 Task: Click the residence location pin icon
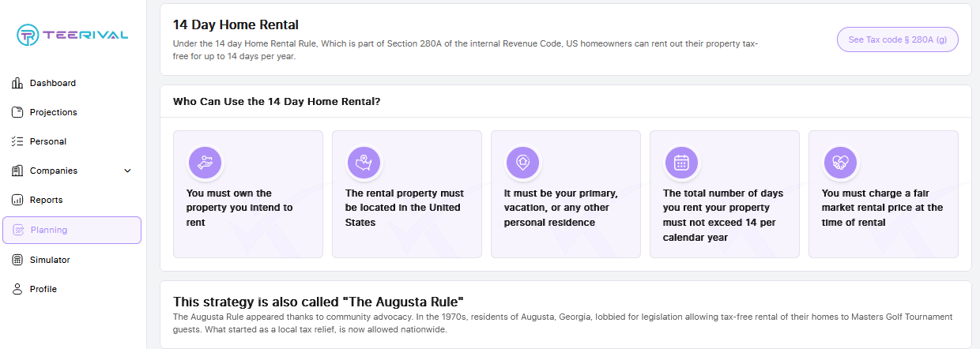click(x=522, y=163)
